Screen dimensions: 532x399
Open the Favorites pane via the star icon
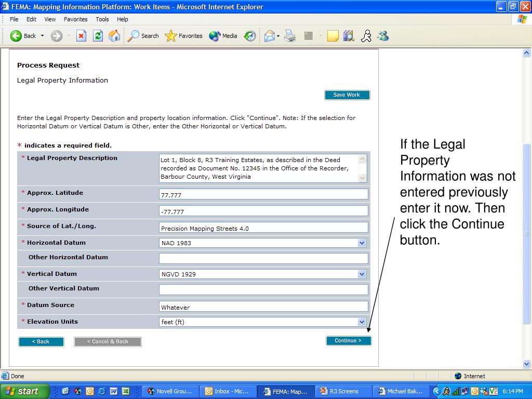(183, 36)
